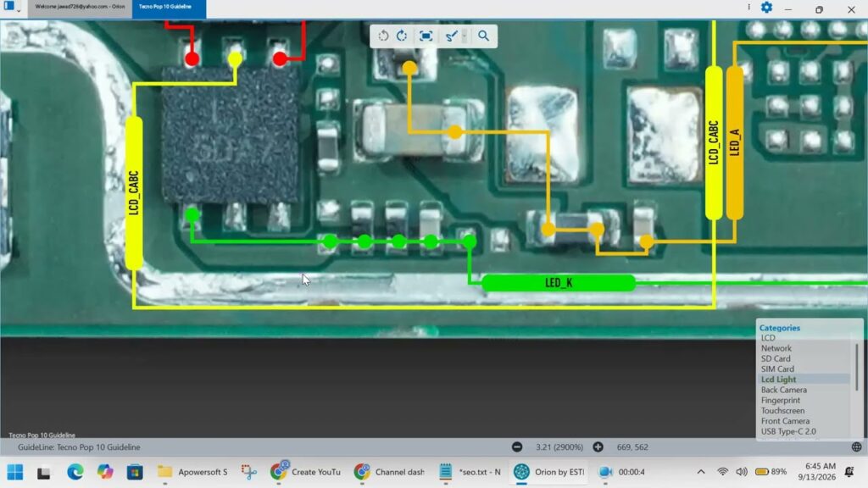The width and height of the screenshot is (868, 488).
Task: Expand the layout dropdown chevron in title bar
Action: click(x=19, y=9)
